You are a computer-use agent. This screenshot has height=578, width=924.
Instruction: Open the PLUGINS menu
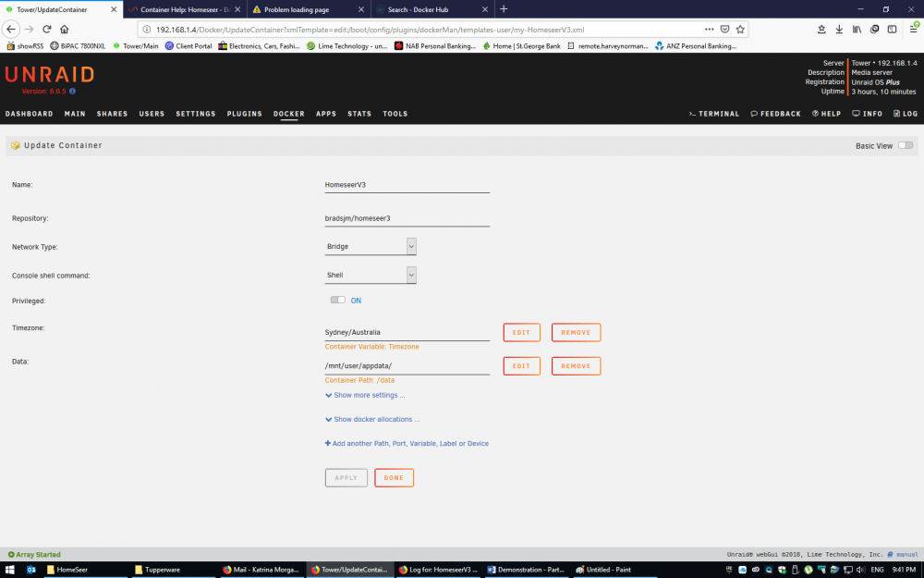point(244,113)
